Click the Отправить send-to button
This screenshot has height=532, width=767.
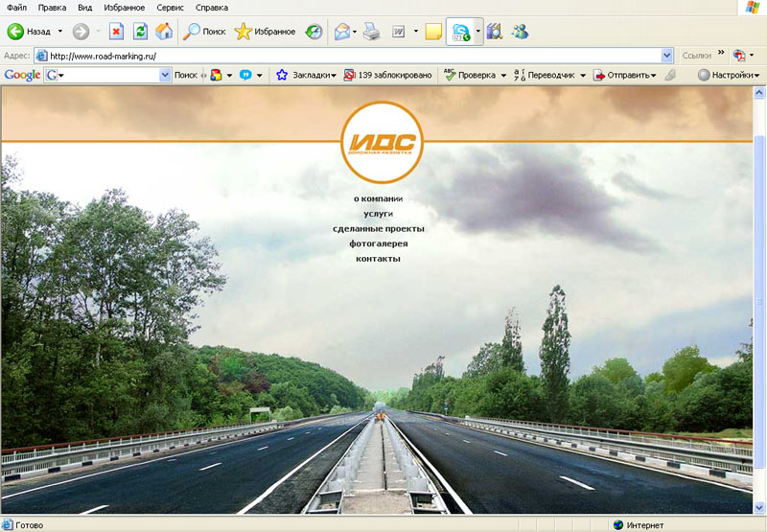[x=625, y=75]
